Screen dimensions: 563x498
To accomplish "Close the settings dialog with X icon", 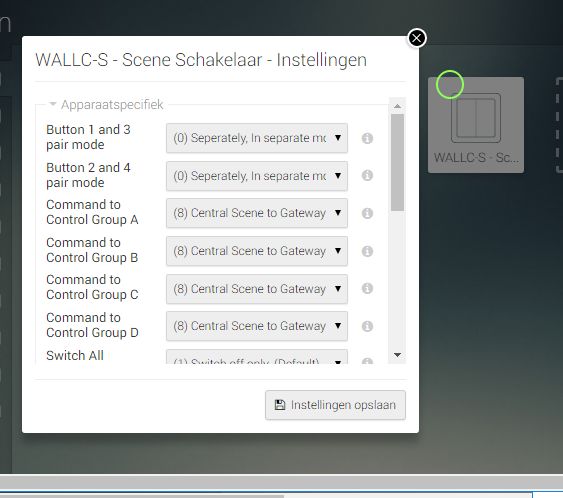I will (417, 38).
